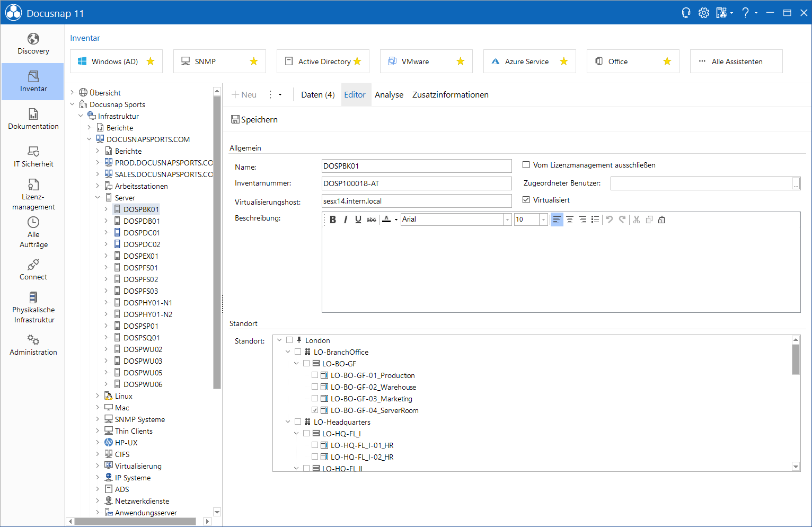
Task: Enable Vom Lizenzmanagement ausschließen checkbox
Action: 526,165
